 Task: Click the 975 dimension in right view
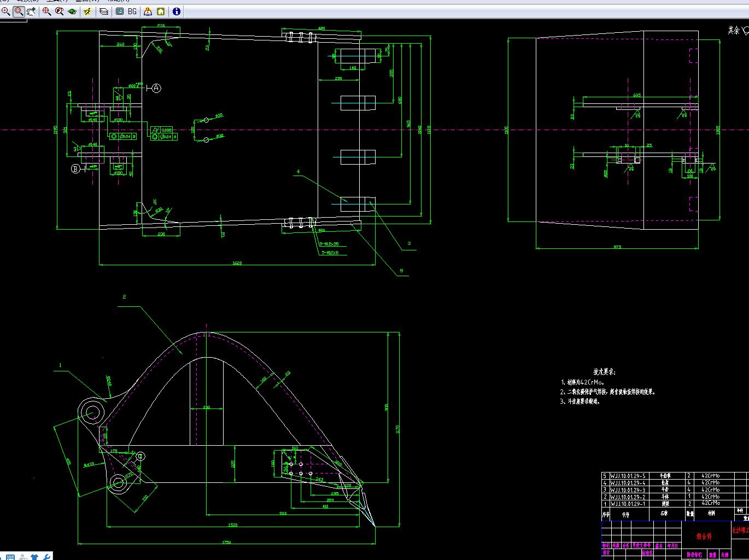pos(617,247)
